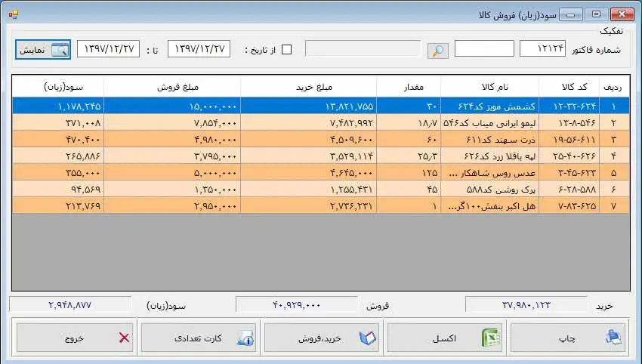Click product code ۱۲-۳۲-۶۲۴

(575, 106)
